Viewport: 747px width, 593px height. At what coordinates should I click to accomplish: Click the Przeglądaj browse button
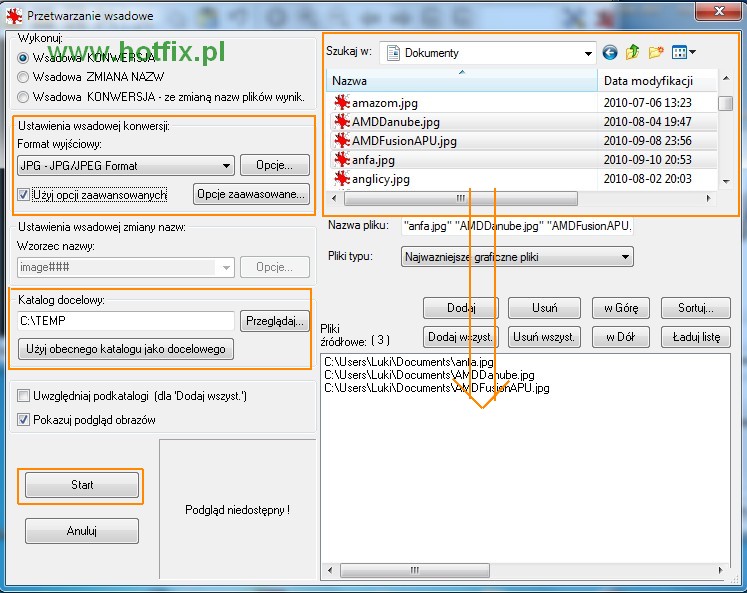pos(273,320)
